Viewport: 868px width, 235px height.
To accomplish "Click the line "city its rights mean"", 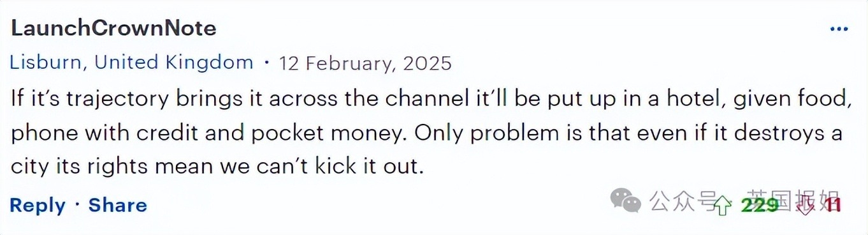I will click(x=217, y=167).
